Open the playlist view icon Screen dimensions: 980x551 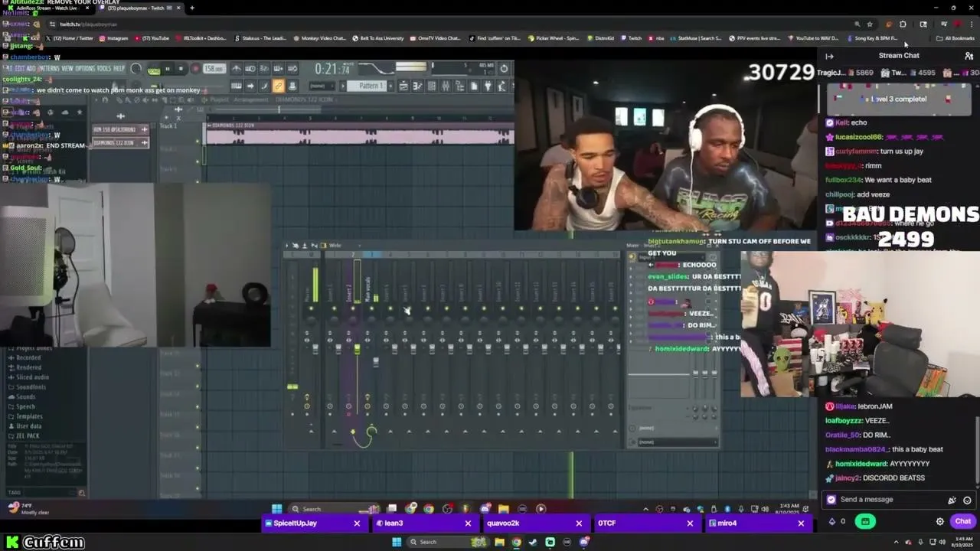403,86
